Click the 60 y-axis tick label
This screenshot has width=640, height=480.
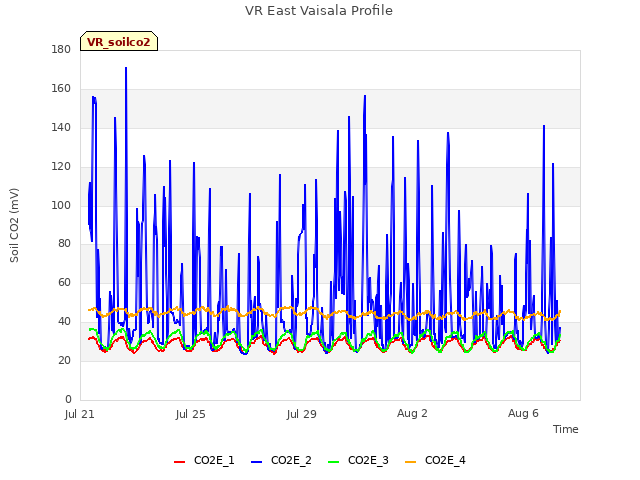coord(64,282)
